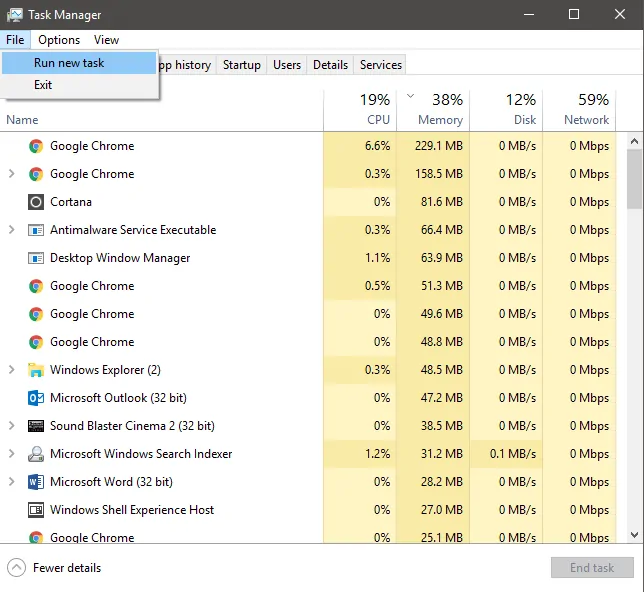
Task: Click the 6.6% CPU value
Action: (x=377, y=146)
